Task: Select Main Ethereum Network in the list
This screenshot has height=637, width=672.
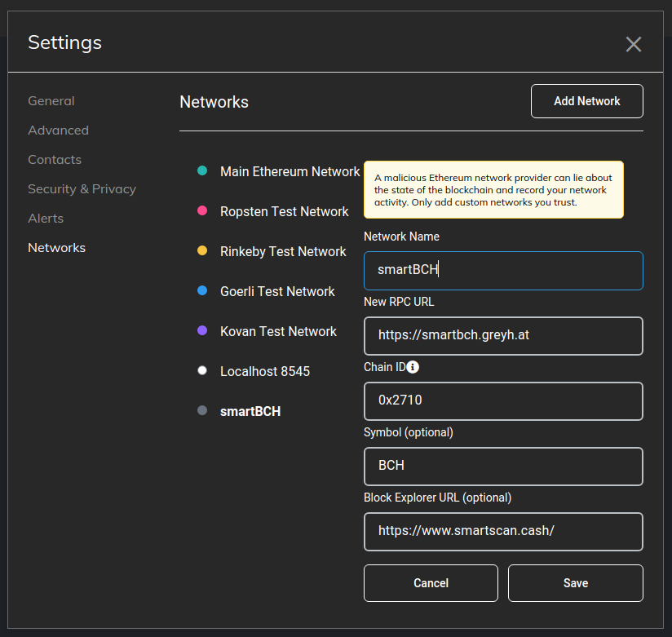Action: coord(290,171)
